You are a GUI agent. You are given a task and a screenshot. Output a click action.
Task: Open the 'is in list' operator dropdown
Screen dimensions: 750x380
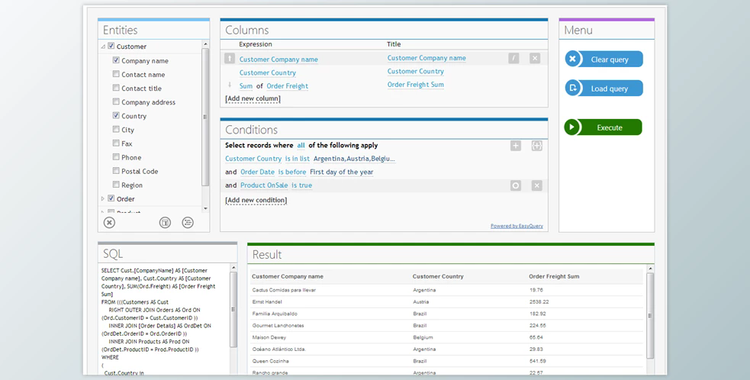click(x=298, y=158)
